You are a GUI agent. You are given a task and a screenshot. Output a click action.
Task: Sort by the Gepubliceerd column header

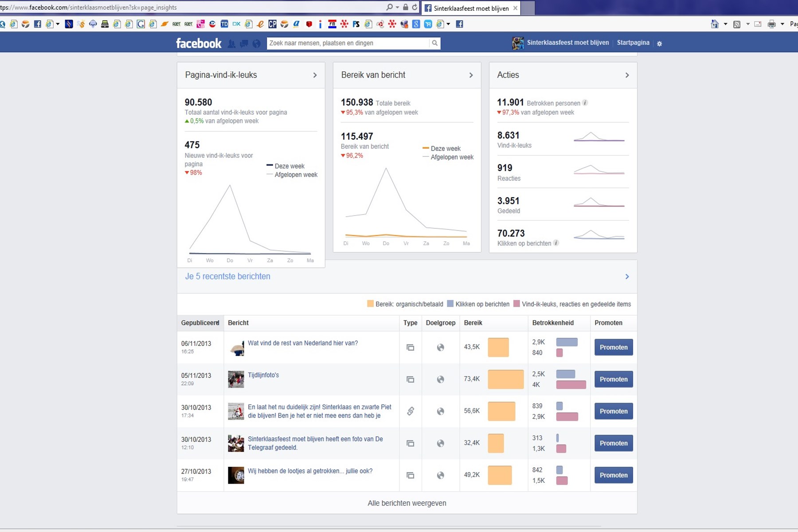click(x=200, y=323)
